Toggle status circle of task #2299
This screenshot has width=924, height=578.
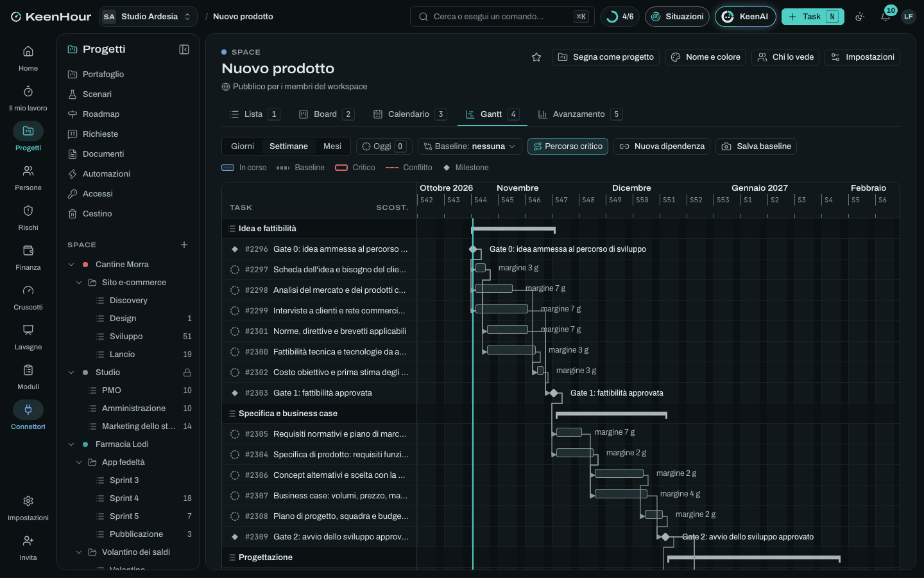click(x=235, y=311)
